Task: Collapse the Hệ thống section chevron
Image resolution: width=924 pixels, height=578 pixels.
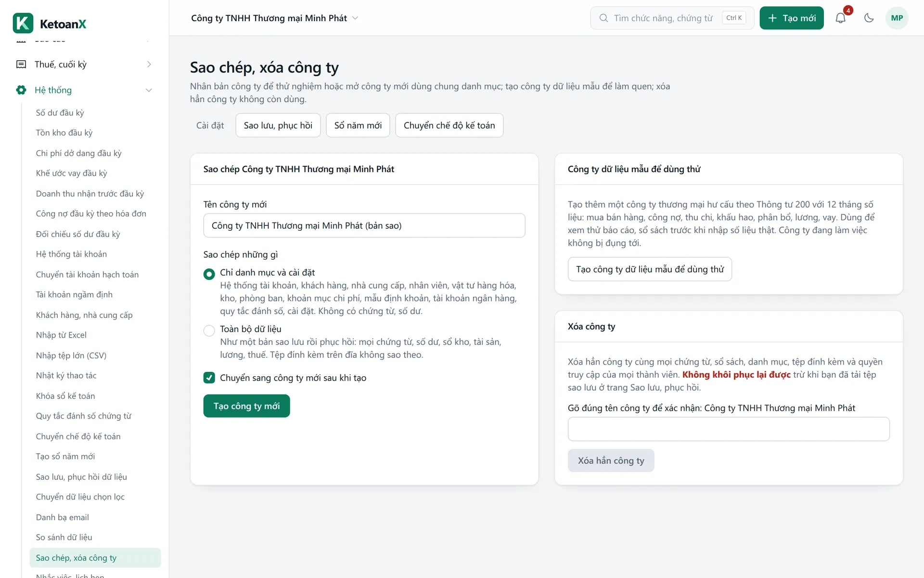Action: [149, 90]
